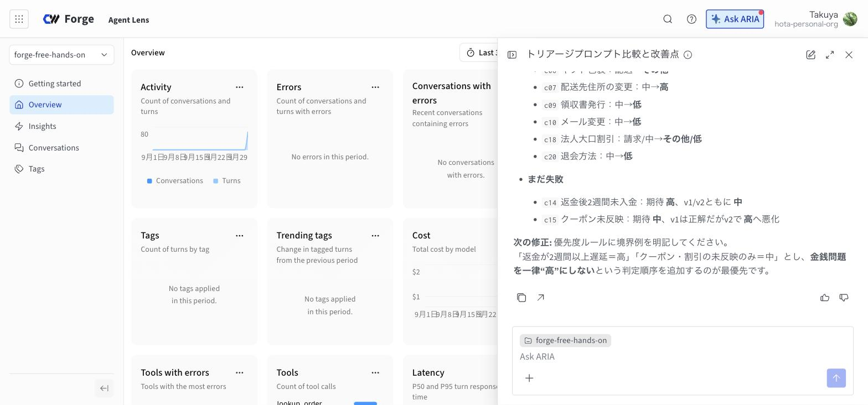
Task: Open the Activity card options menu
Action: pos(240,87)
